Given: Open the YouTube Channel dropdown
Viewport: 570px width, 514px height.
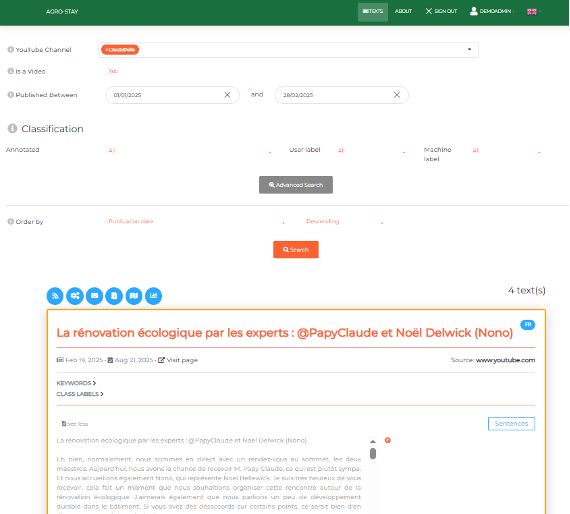Looking at the screenshot, I should 288,50.
